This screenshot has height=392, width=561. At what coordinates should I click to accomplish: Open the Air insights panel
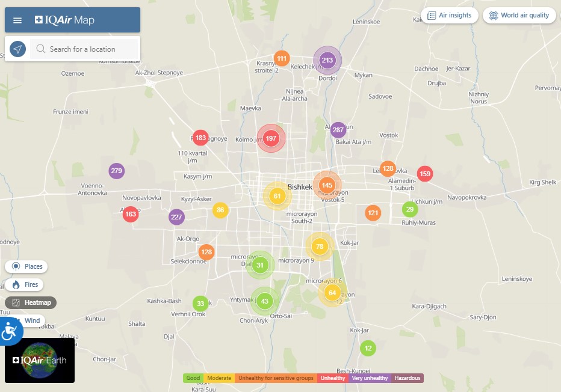coord(450,16)
